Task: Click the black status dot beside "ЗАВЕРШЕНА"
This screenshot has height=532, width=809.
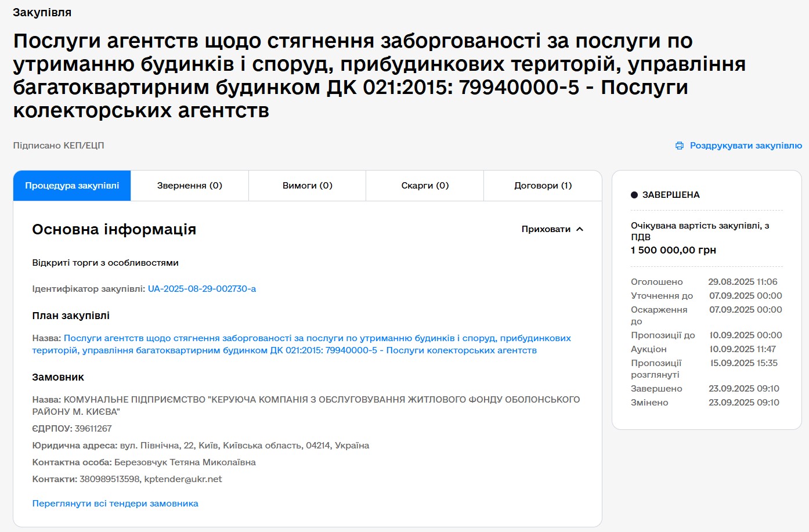Action: pyautogui.click(x=634, y=195)
